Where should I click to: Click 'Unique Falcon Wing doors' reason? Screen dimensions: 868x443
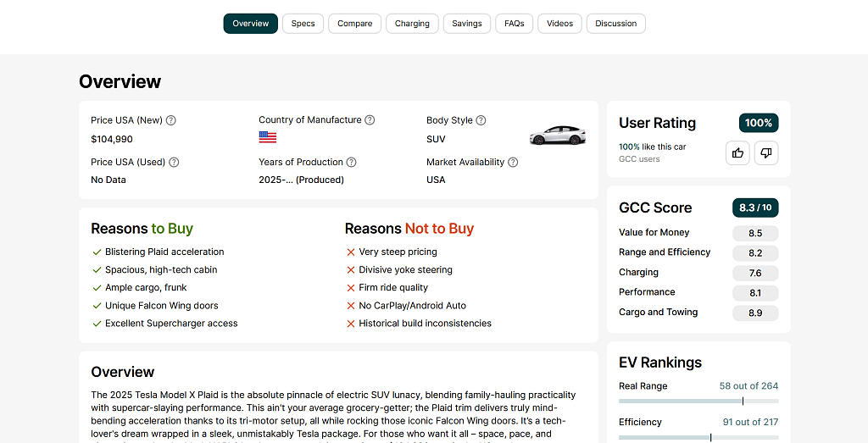click(162, 305)
